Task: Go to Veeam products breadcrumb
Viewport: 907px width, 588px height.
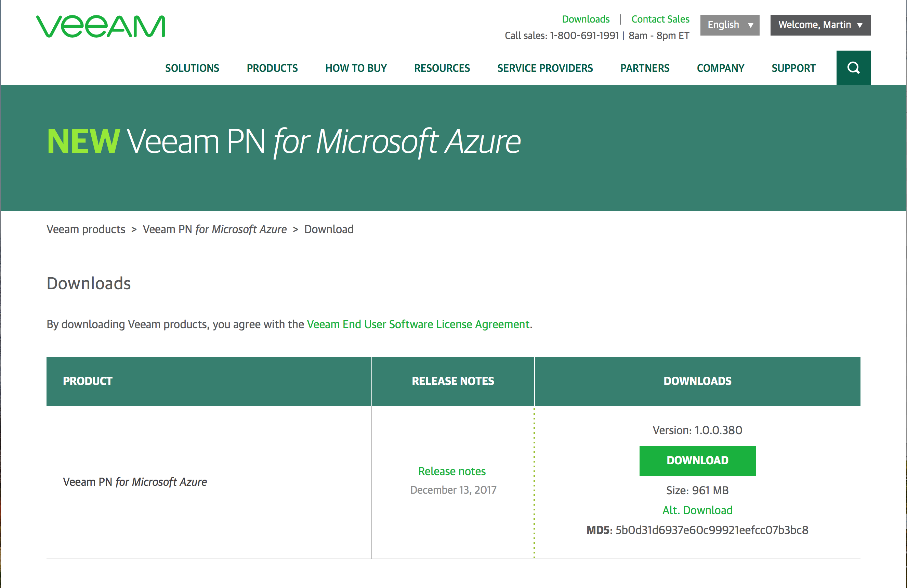Action: tap(86, 229)
